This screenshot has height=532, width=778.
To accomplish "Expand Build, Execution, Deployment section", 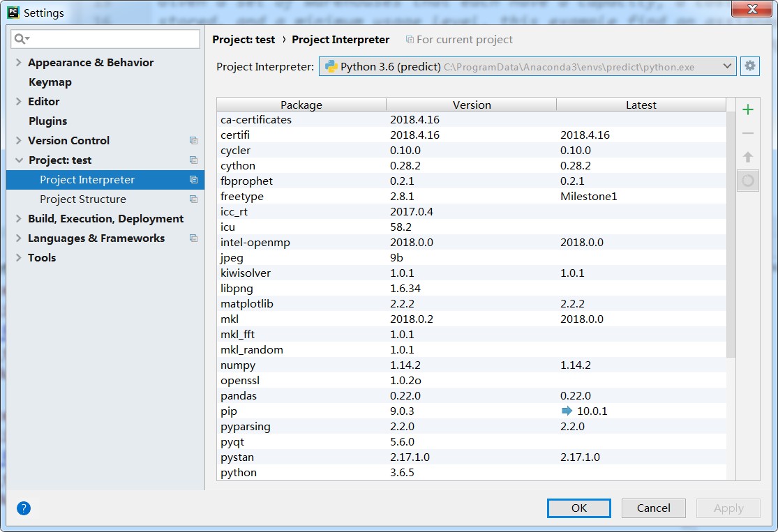I will pyautogui.click(x=18, y=219).
